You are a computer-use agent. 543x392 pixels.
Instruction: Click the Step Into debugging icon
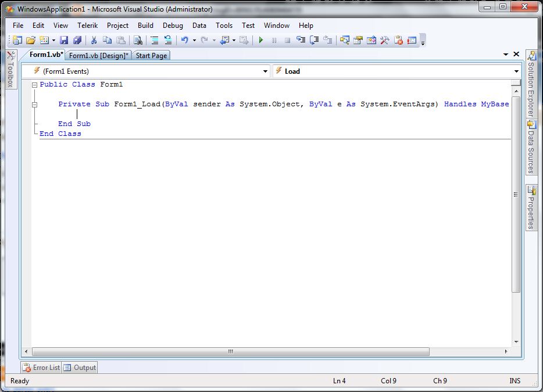click(x=301, y=40)
